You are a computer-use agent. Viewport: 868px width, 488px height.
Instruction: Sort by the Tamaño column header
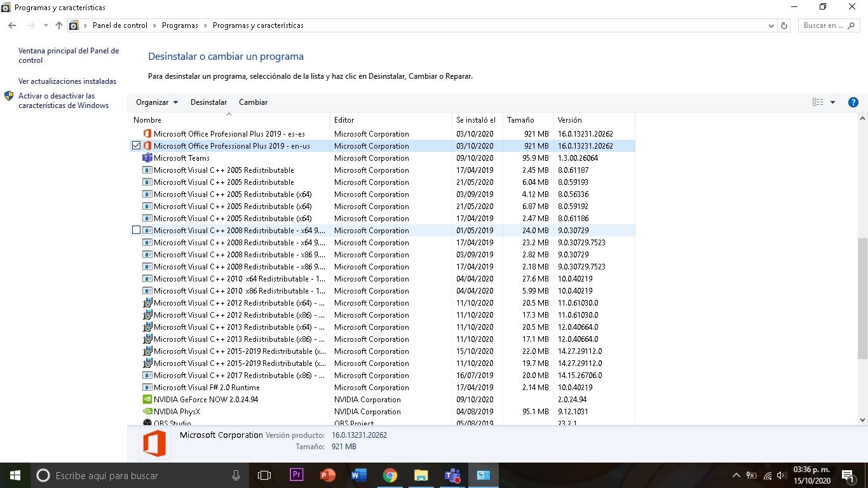(x=528, y=119)
